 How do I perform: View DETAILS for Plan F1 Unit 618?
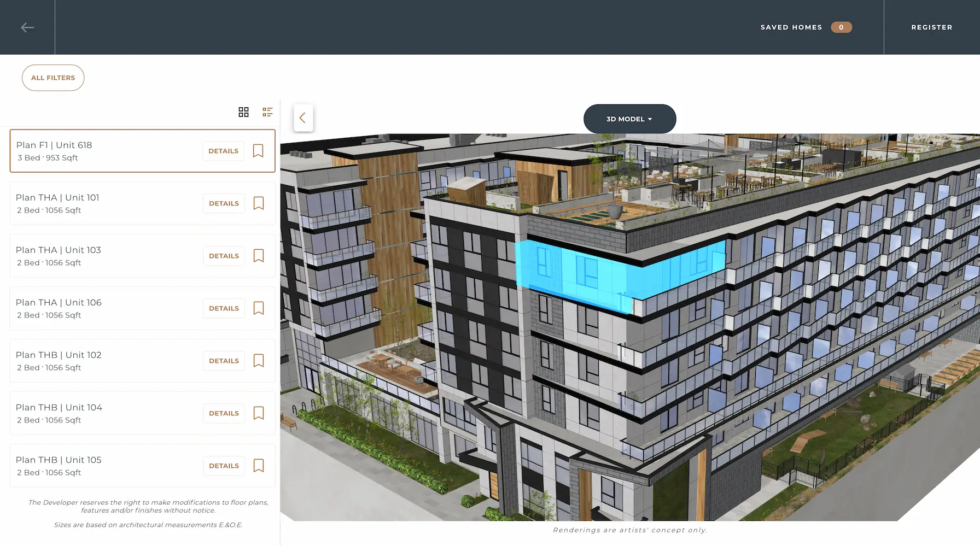coord(223,151)
